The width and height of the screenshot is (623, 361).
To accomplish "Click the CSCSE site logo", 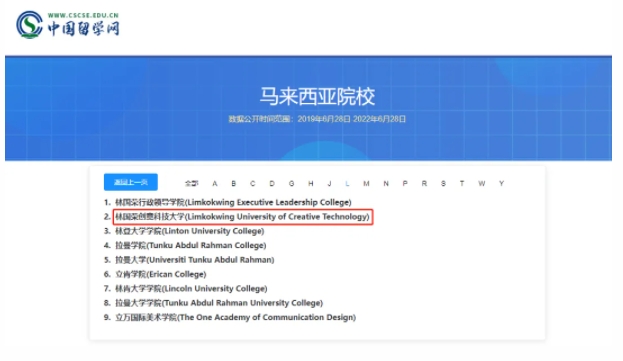I will click(x=68, y=24).
